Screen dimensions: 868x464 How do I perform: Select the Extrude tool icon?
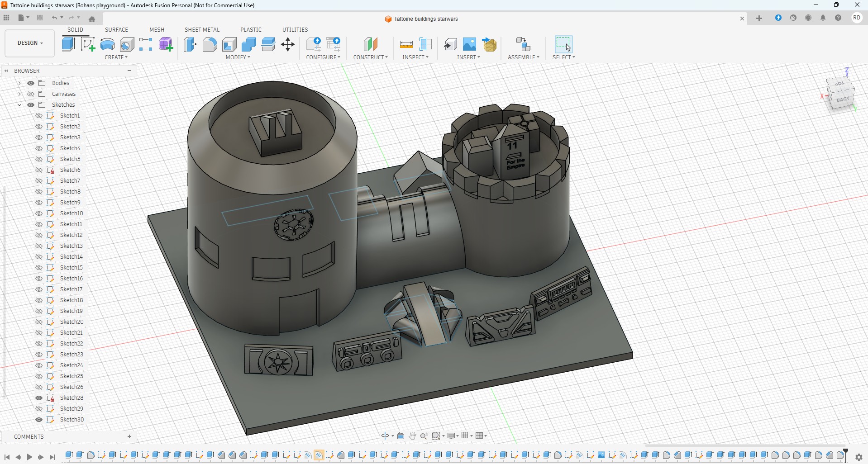pyautogui.click(x=69, y=44)
